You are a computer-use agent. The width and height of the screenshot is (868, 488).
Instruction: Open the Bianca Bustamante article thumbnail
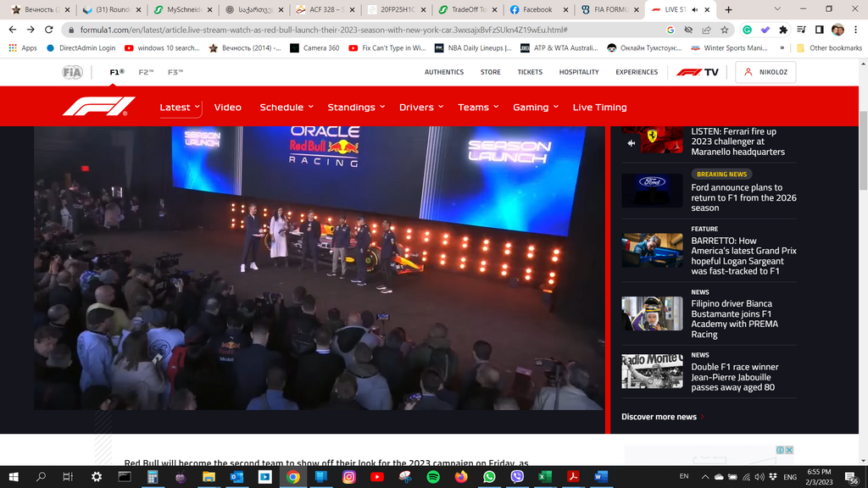pos(652,313)
